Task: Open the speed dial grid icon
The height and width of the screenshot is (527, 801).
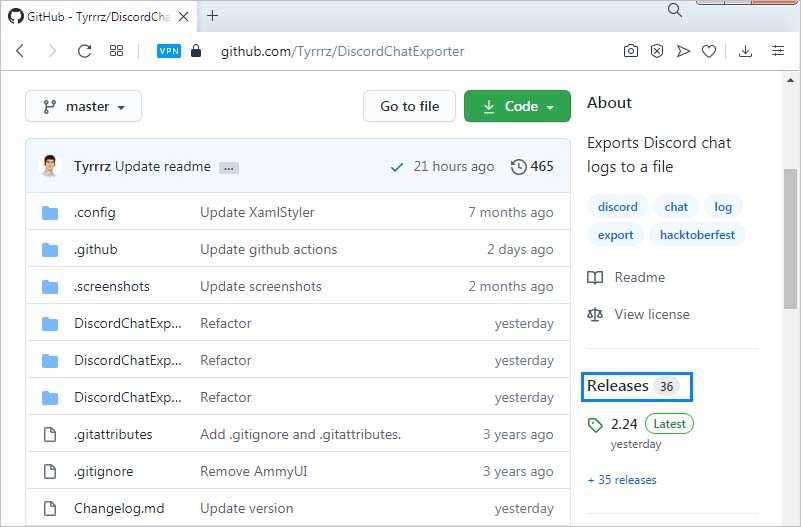Action: (x=116, y=51)
